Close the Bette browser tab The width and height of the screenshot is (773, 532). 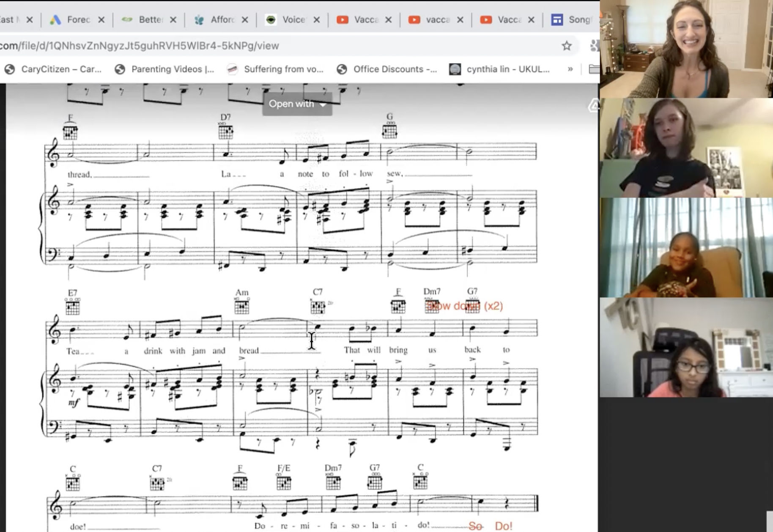tap(173, 19)
